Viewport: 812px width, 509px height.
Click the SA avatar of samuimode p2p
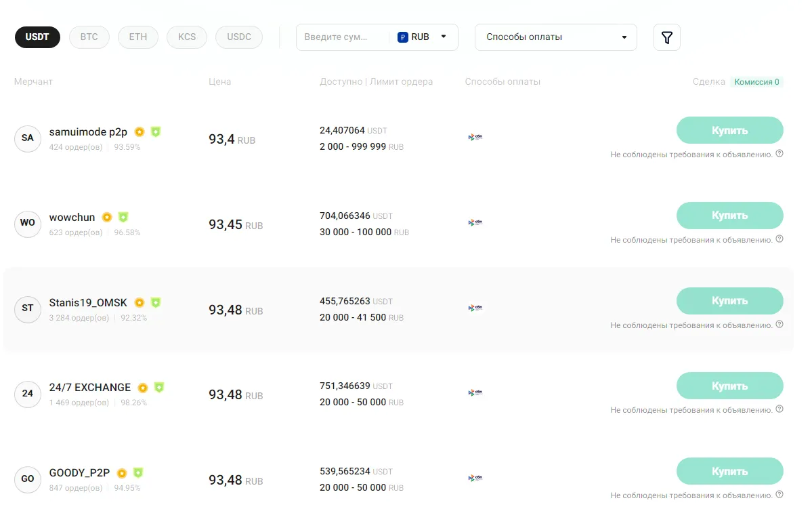[27, 138]
